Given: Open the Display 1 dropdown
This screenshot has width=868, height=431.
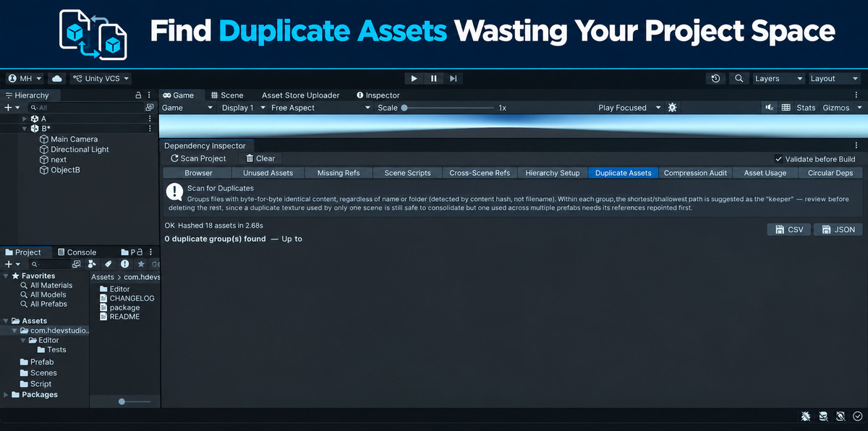Looking at the screenshot, I should (242, 108).
